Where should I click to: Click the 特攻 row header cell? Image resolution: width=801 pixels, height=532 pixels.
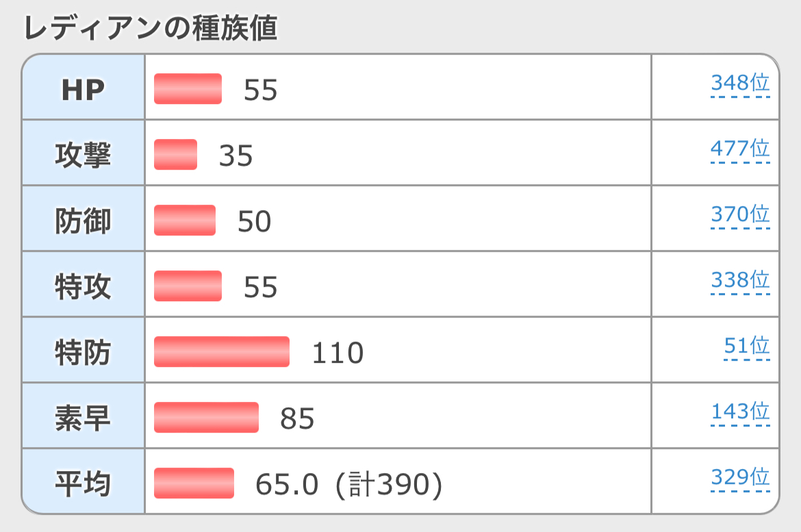(83, 286)
